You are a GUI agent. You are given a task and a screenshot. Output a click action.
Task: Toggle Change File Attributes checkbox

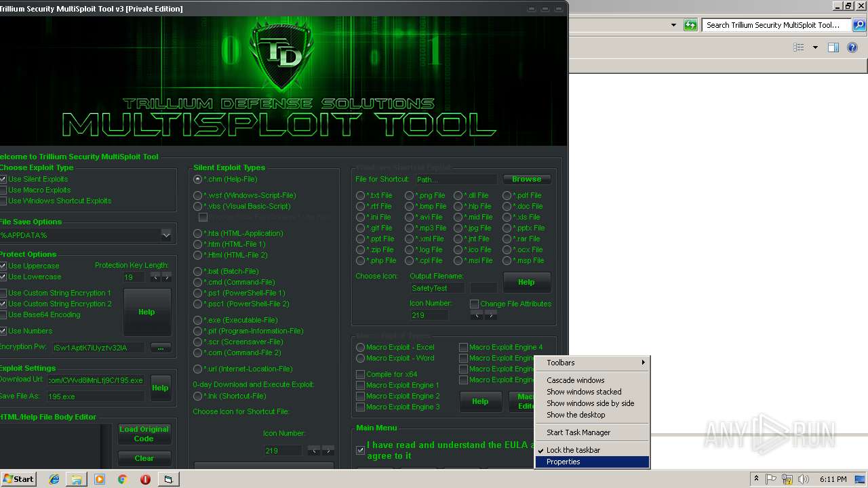click(474, 304)
